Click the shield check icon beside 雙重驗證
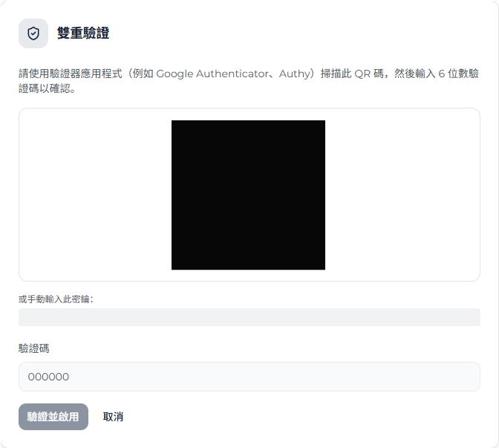This screenshot has height=448, width=499. point(33,33)
